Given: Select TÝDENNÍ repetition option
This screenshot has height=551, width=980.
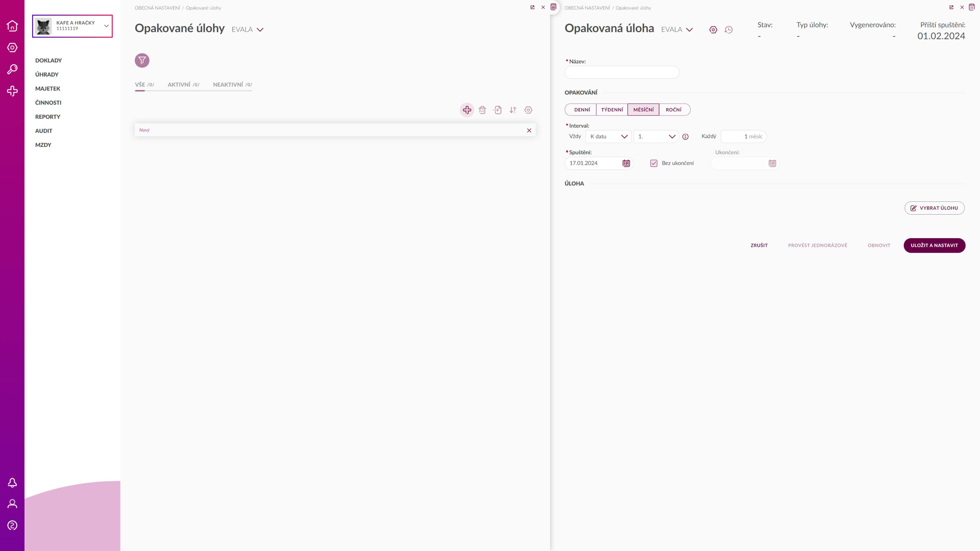Looking at the screenshot, I should (x=612, y=109).
